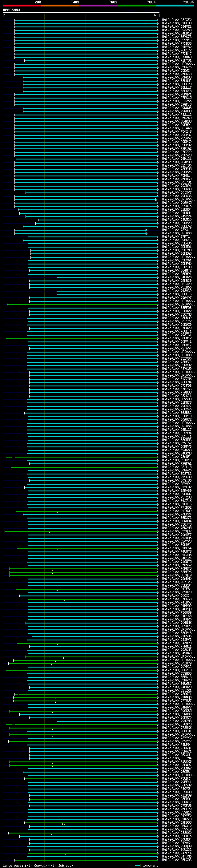Screen dimensions: 197x868
Task: Open entry UniRef100_C6B127
Action: [176, 430]
